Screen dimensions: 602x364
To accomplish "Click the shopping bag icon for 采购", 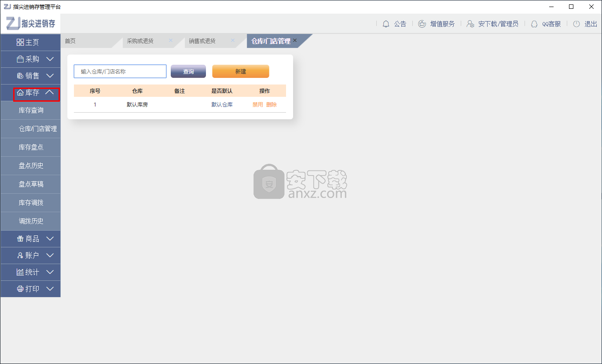I will pos(20,59).
